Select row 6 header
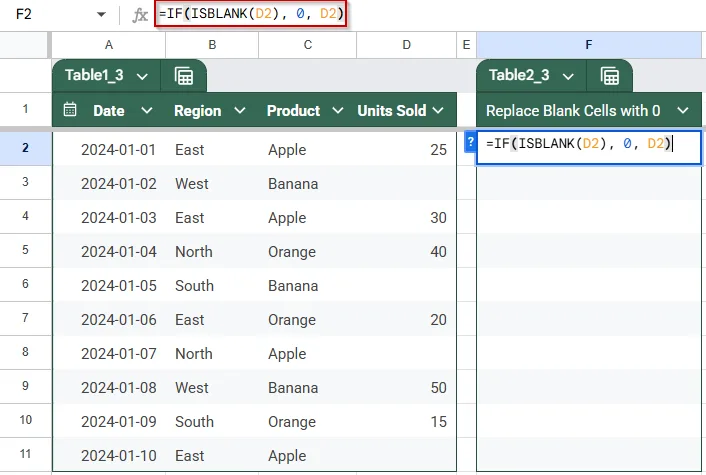This screenshot has width=706, height=475. [x=25, y=284]
